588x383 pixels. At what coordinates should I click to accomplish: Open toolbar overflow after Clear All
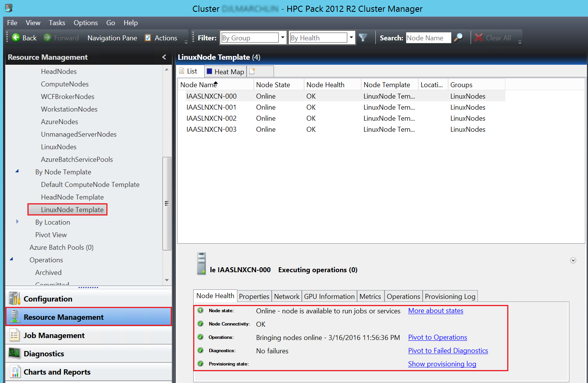[x=520, y=42]
